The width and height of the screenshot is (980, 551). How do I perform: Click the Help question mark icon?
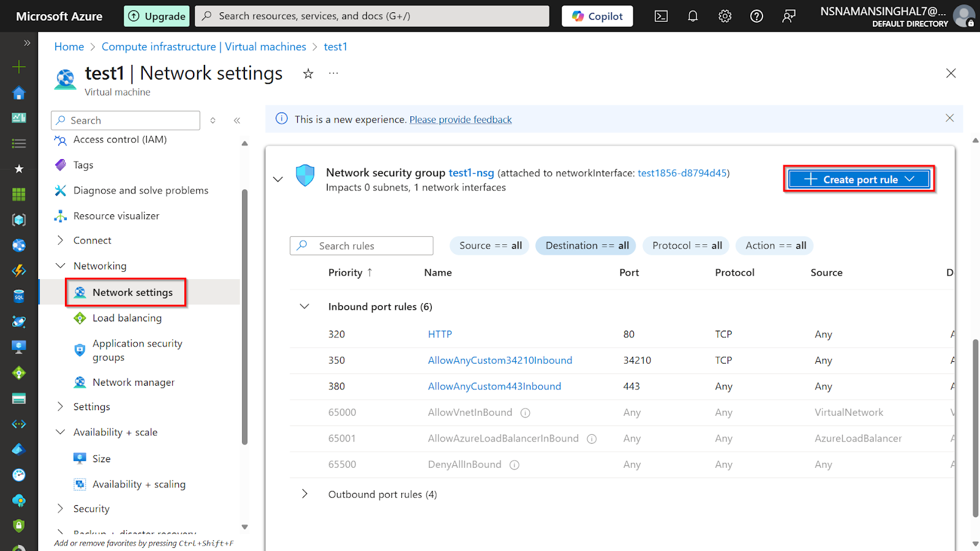(756, 17)
